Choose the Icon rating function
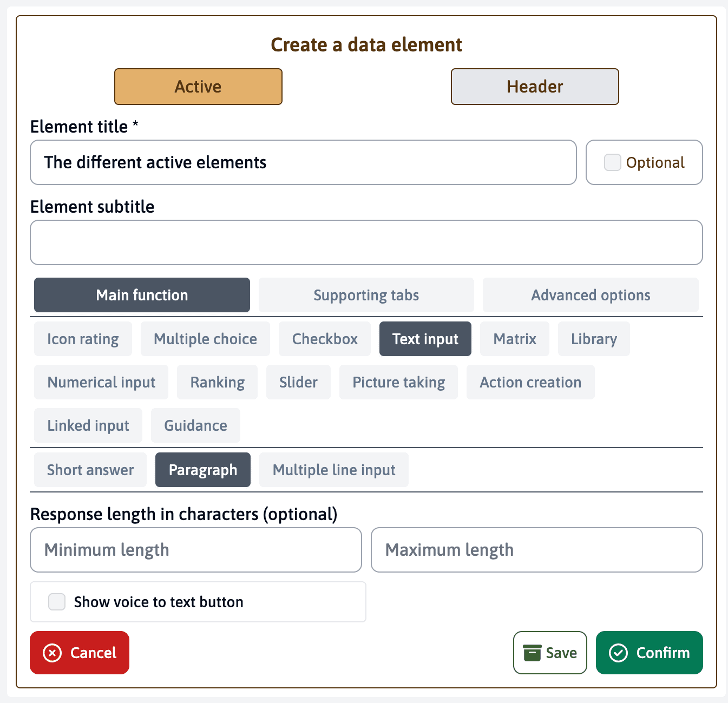Image resolution: width=728 pixels, height=703 pixels. [83, 339]
